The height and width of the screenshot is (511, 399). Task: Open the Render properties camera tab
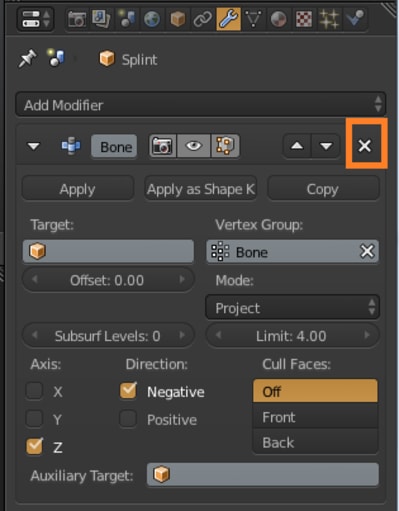[77, 19]
